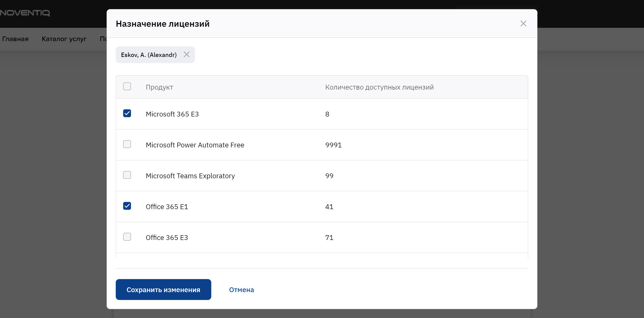644x318 pixels.
Task: Open Каталог услуг menu item
Action: [64, 39]
